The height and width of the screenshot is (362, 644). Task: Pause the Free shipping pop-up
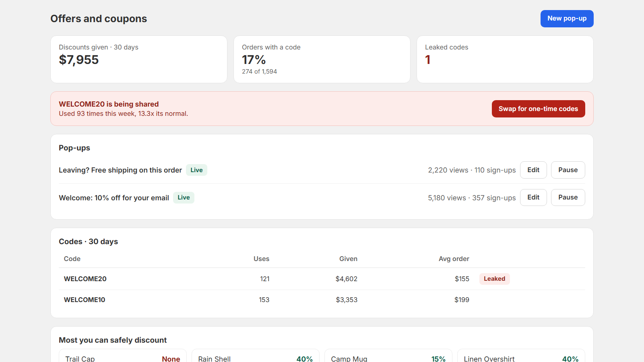(568, 170)
